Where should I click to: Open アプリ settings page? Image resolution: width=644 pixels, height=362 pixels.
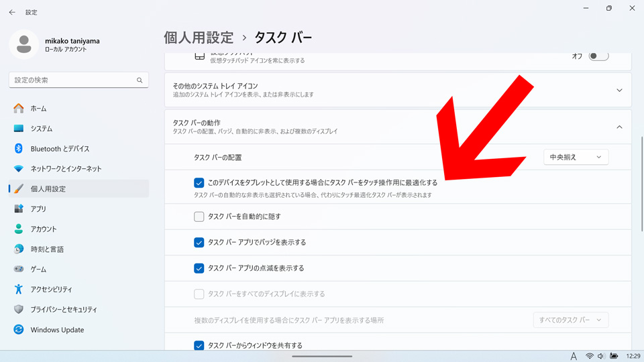click(x=79, y=209)
